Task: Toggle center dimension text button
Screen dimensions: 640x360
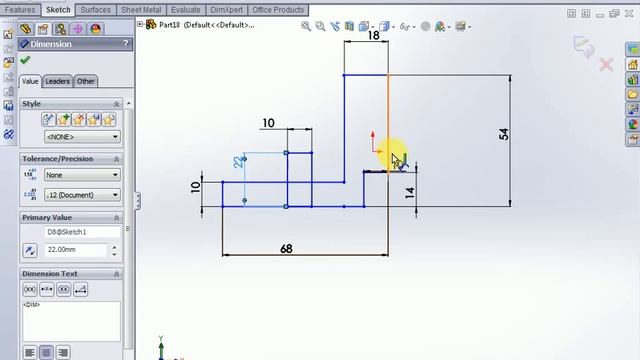Action: pos(47,289)
